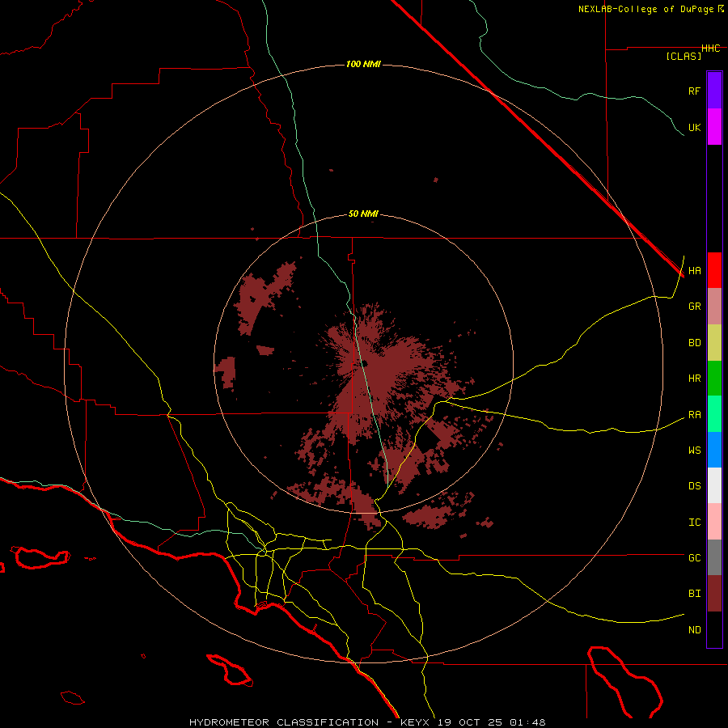Click the HYDROMETEOR CLASSIFICATION caption text

coord(284,722)
